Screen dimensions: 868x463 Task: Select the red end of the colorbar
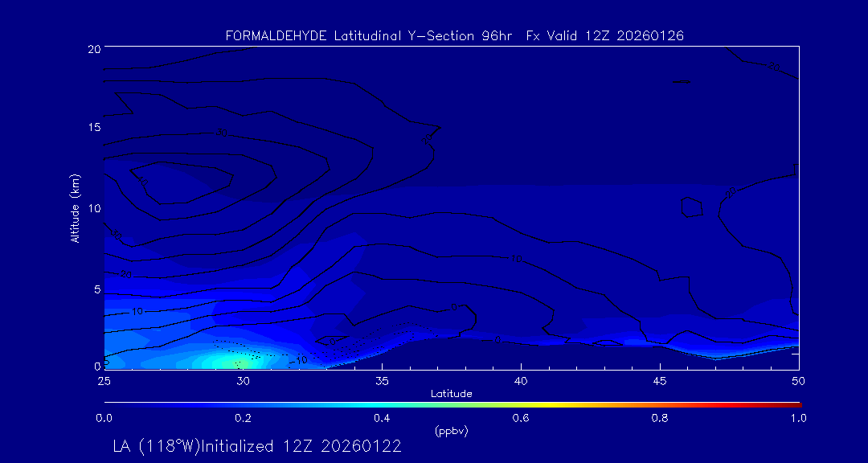(794, 404)
